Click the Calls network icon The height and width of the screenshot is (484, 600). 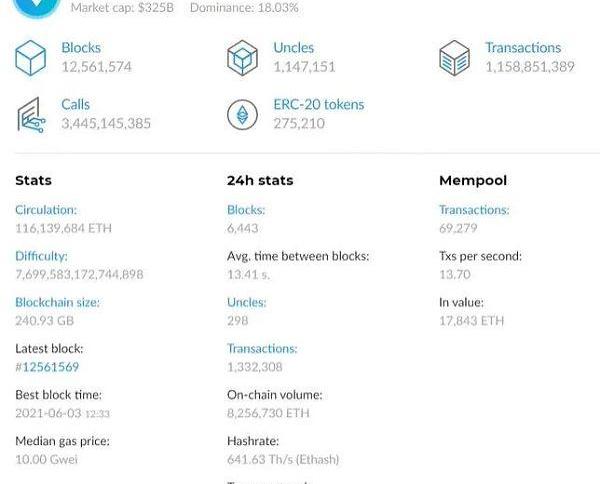[x=31, y=115]
